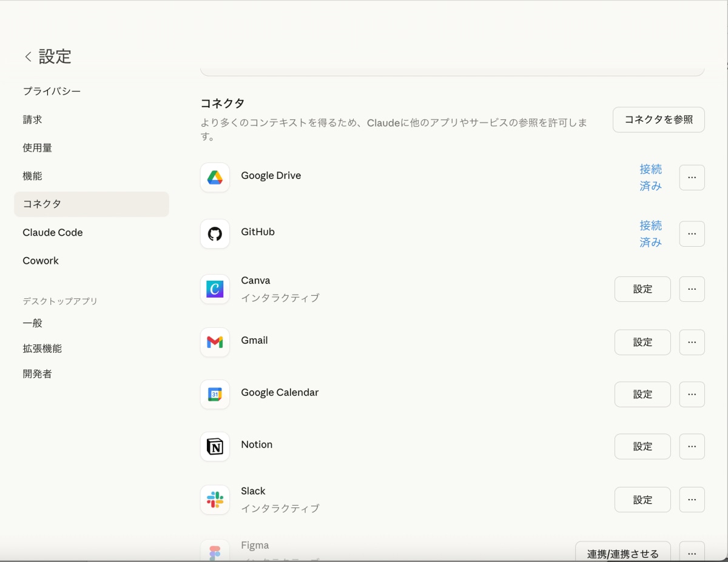The image size is (728, 562).
Task: Click 接続済み status for Google Drive
Action: (x=650, y=178)
